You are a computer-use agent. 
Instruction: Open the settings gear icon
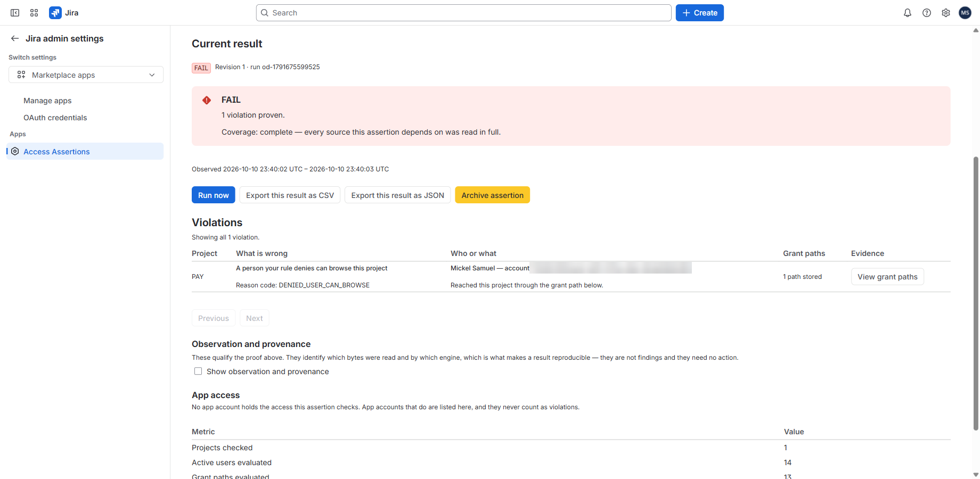click(946, 13)
